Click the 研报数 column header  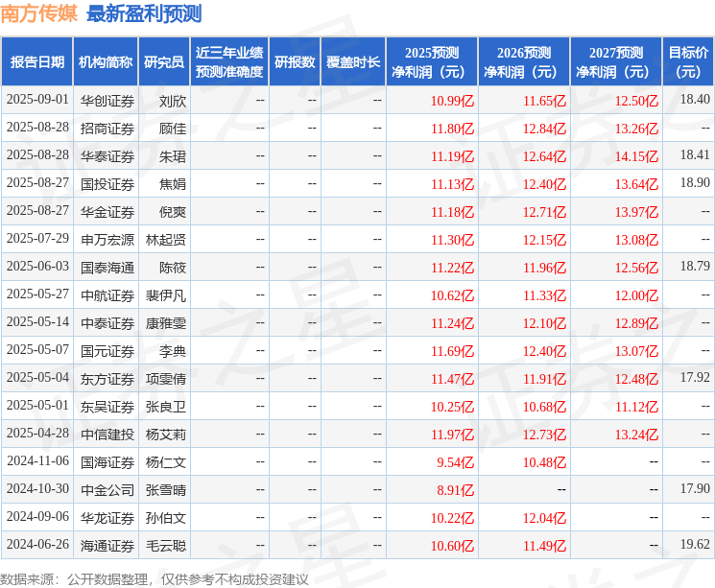point(295,61)
